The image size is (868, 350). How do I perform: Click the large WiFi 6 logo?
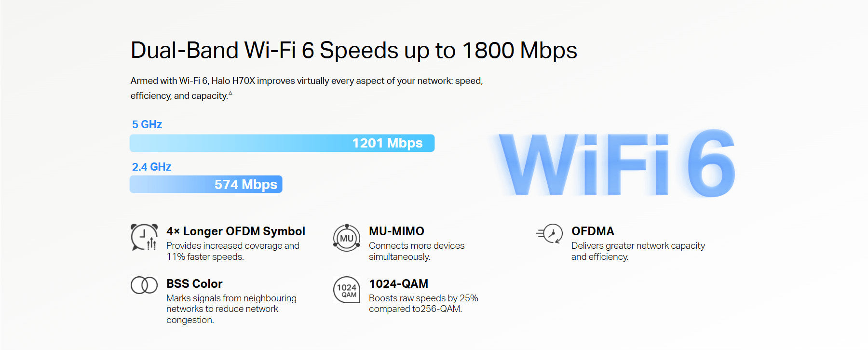coord(617,164)
